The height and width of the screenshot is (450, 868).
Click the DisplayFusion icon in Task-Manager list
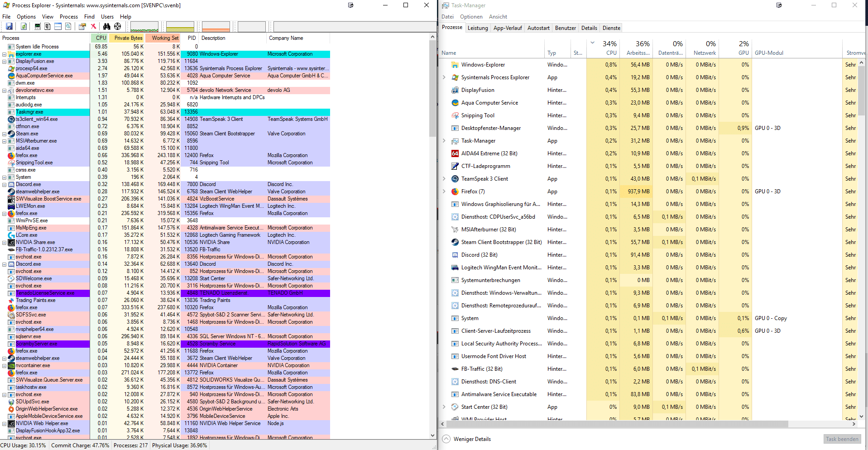(x=455, y=90)
